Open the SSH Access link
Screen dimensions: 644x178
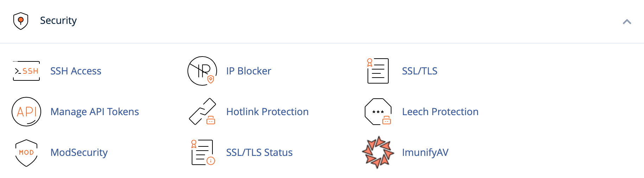76,71
